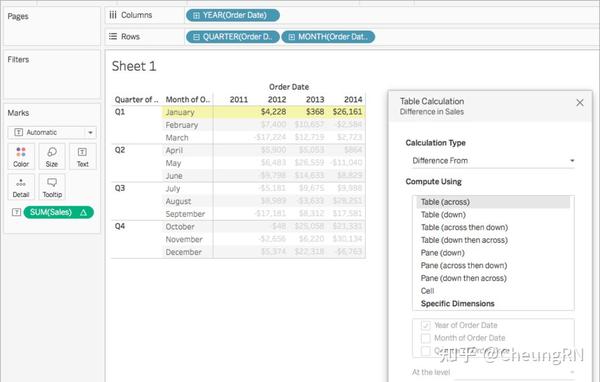Click the Order Date column header
600x382 pixels.
289,87
